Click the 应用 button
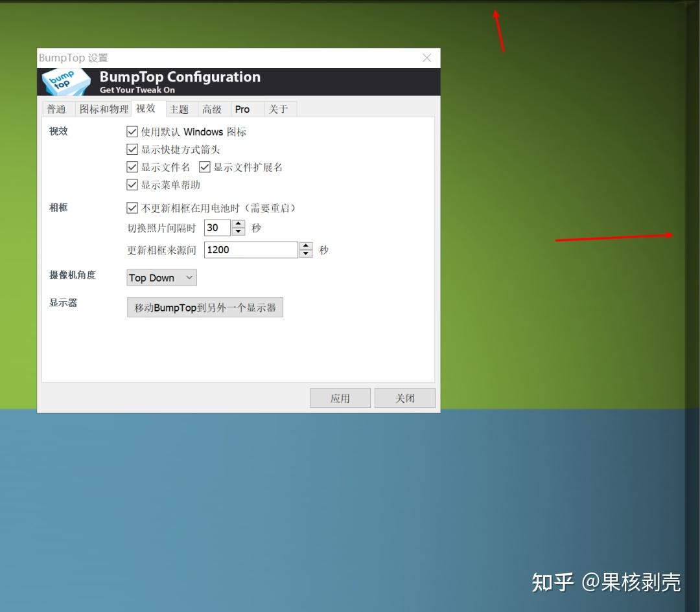700x612 pixels. [x=340, y=397]
